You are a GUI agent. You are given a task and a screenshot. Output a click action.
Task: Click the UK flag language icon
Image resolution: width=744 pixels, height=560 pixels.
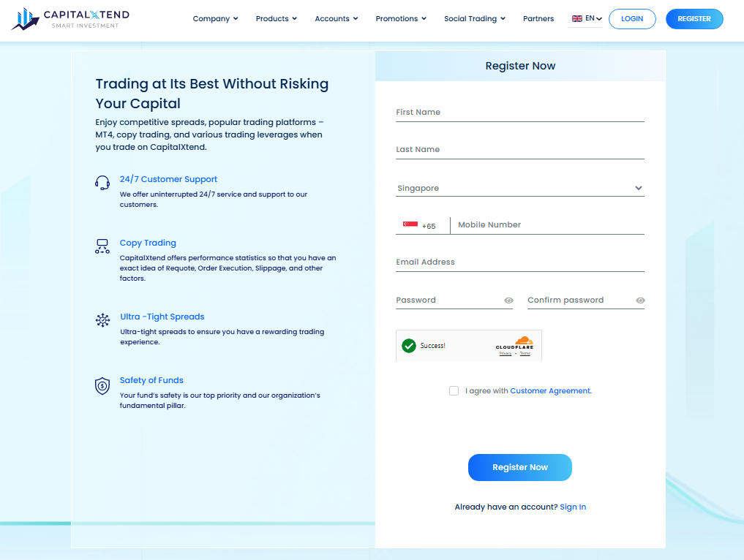pos(577,18)
